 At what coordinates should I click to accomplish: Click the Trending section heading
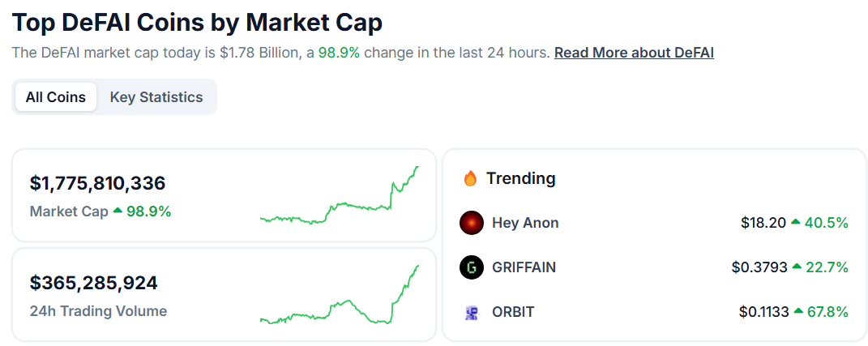pyautogui.click(x=520, y=178)
